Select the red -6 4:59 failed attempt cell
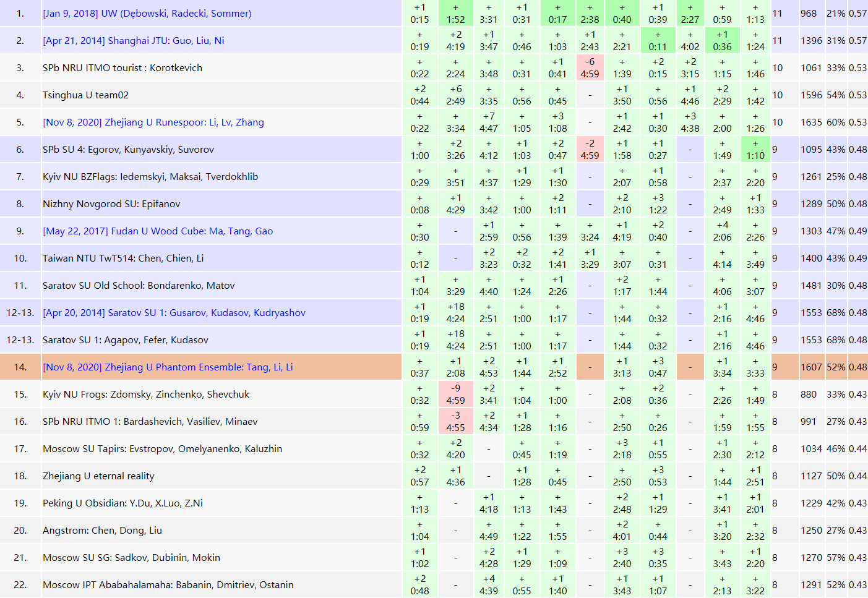Image resolution: width=868 pixels, height=598 pixels. pyautogui.click(x=590, y=68)
